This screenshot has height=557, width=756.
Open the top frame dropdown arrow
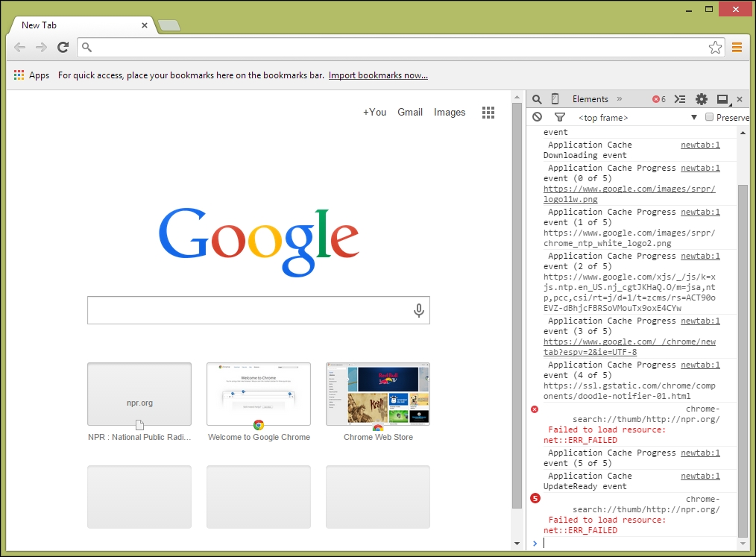694,117
